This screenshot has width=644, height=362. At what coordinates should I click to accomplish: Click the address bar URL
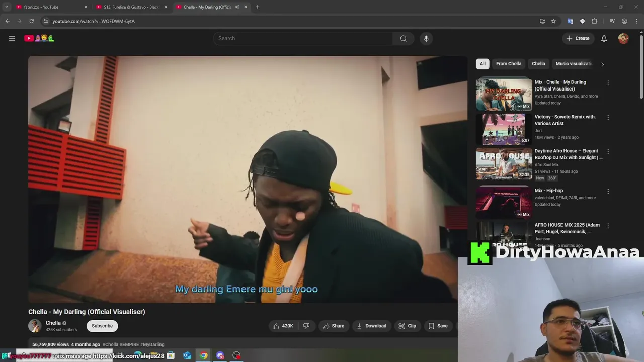(x=94, y=21)
